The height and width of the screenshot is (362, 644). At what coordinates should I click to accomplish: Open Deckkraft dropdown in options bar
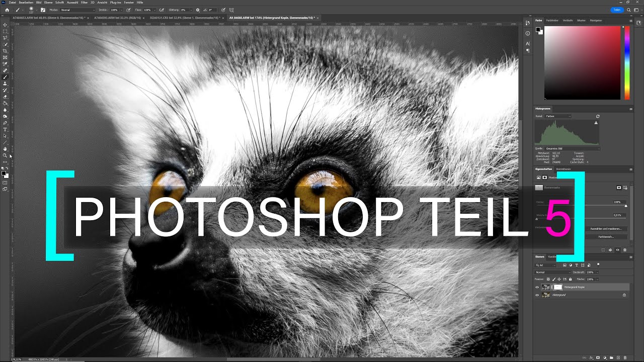[121, 10]
